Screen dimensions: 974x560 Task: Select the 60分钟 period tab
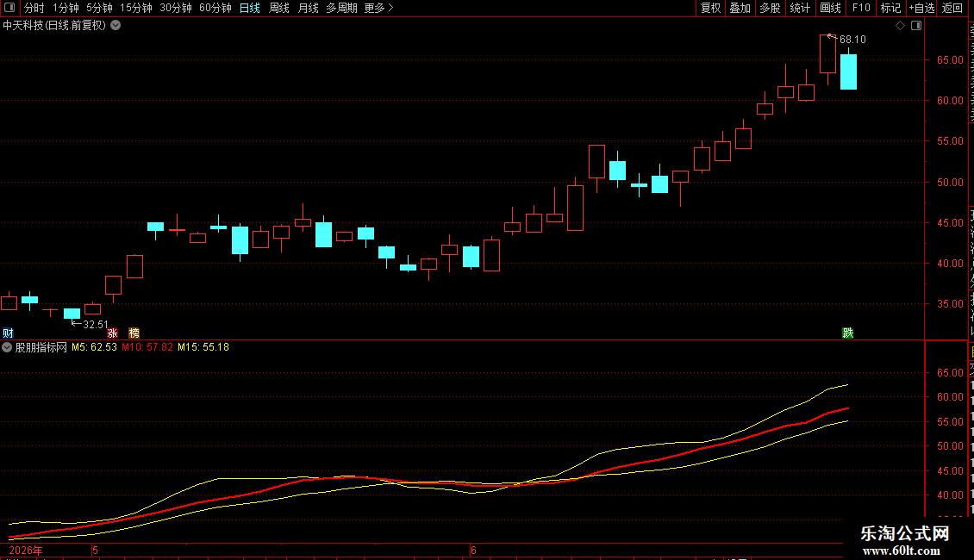[x=215, y=8]
